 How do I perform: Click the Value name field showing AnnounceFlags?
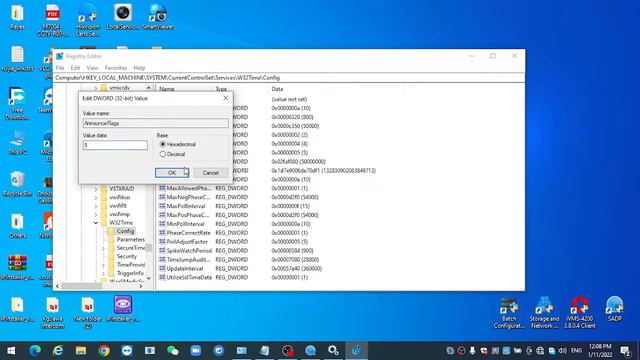pyautogui.click(x=156, y=123)
